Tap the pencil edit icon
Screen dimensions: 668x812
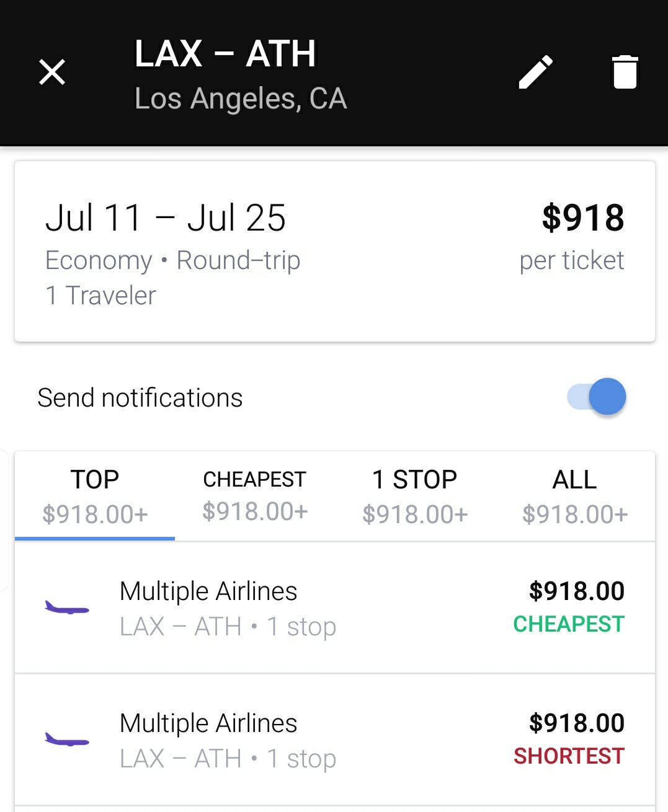pyautogui.click(x=535, y=72)
